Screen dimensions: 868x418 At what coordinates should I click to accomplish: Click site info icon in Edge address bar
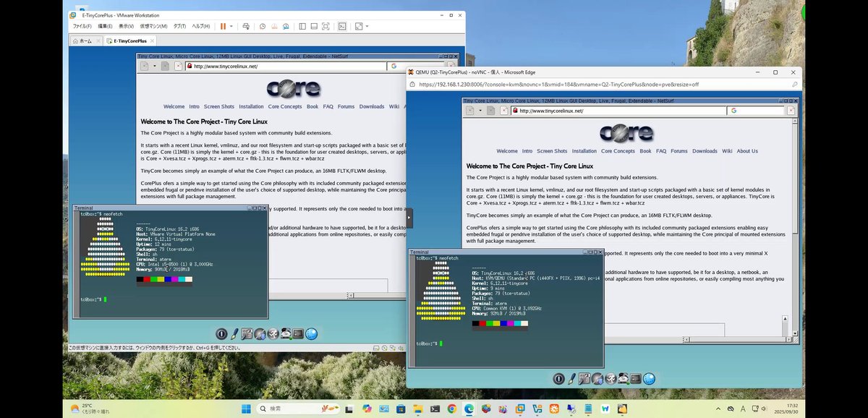click(412, 84)
